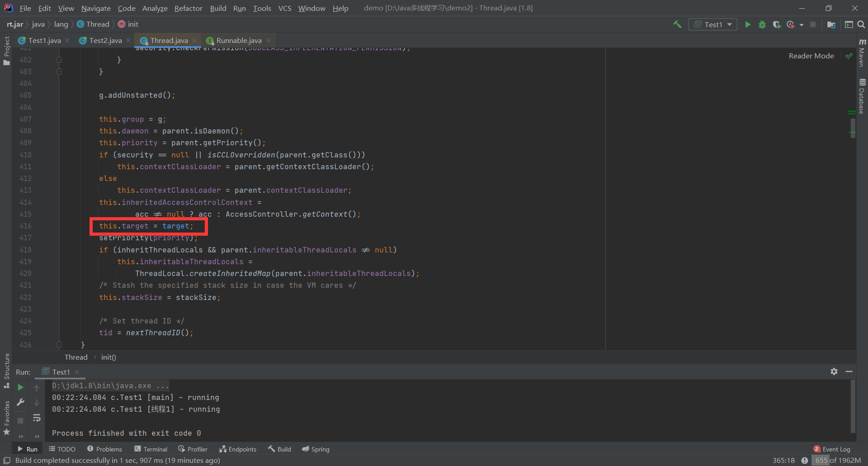Click the Build tool window button

279,449
